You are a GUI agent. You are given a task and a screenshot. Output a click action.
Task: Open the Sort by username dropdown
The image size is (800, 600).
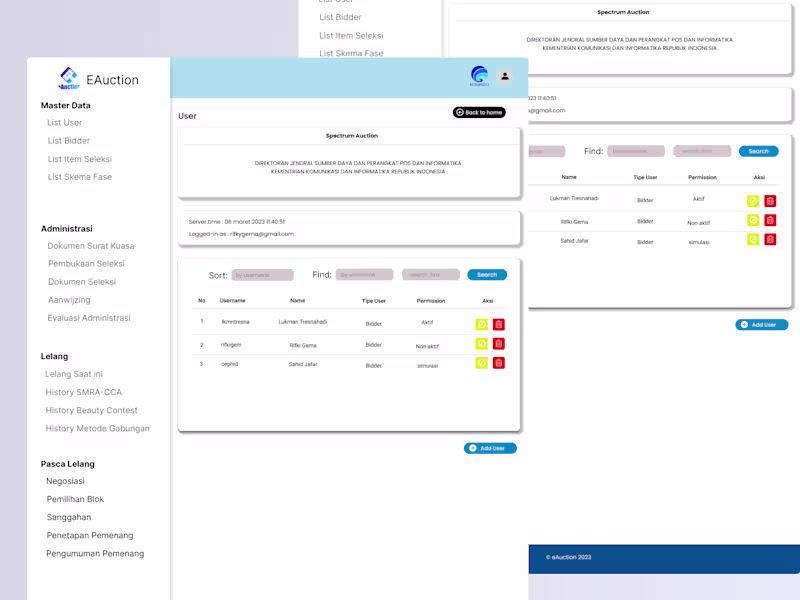[x=262, y=274]
